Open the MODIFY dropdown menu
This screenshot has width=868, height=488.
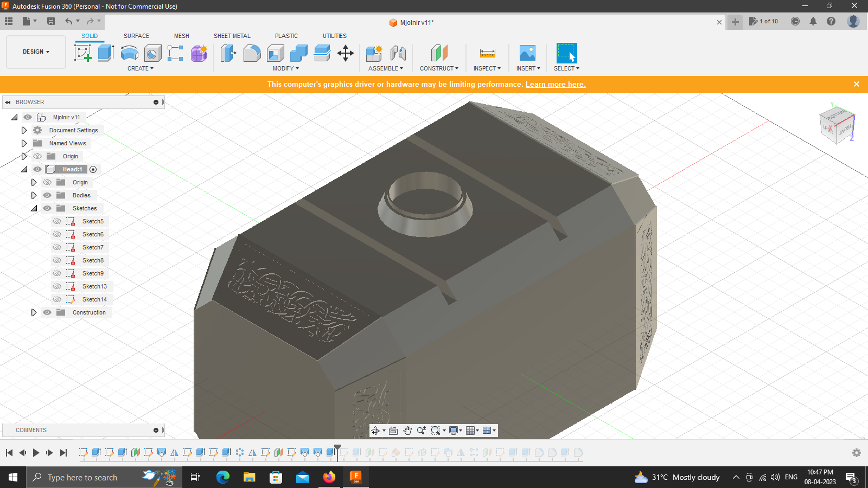286,68
